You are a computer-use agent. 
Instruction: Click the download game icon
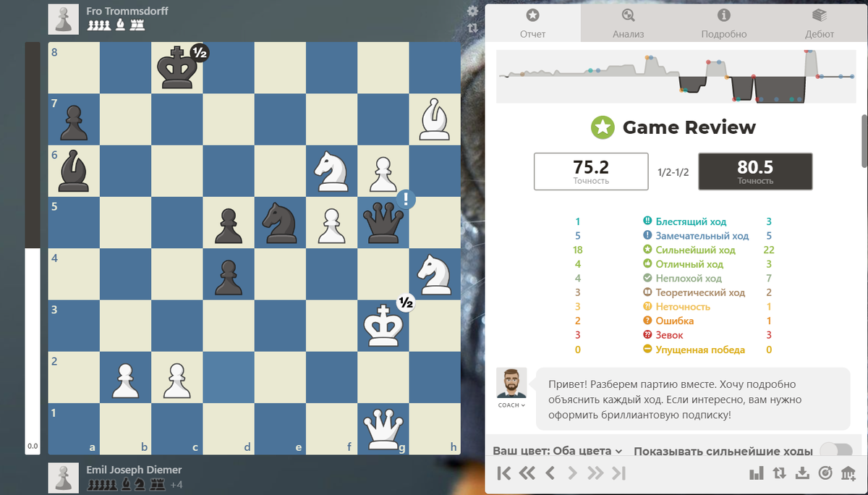pos(801,473)
